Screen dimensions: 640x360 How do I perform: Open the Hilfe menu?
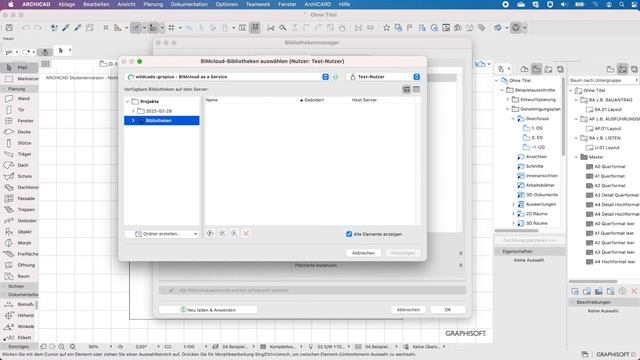344,4
